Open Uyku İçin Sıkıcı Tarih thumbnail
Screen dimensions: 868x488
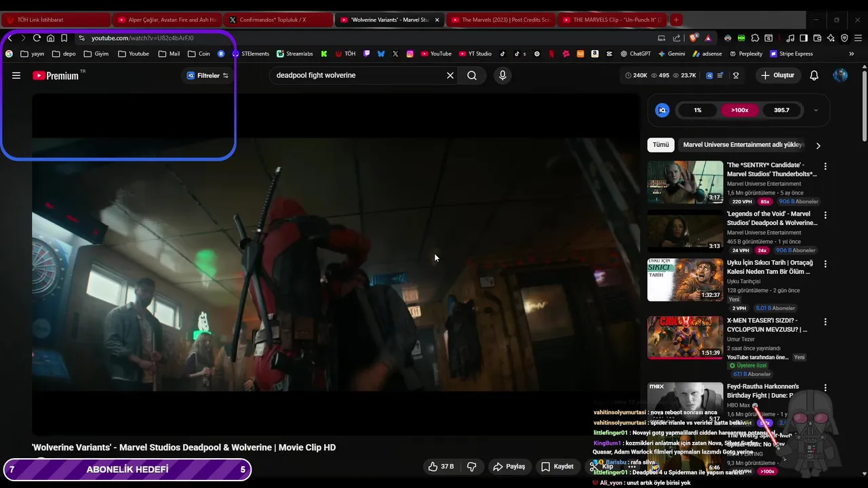click(x=685, y=279)
